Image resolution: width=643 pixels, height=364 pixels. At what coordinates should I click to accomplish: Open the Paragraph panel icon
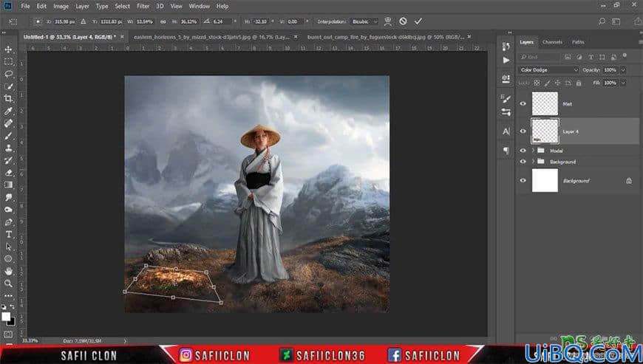[x=506, y=151]
